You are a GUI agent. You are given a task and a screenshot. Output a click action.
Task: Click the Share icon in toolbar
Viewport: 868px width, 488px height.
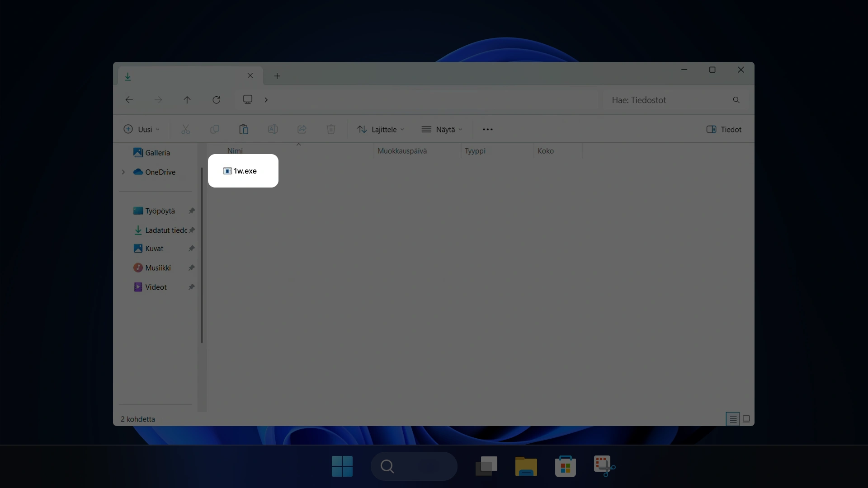(x=302, y=129)
